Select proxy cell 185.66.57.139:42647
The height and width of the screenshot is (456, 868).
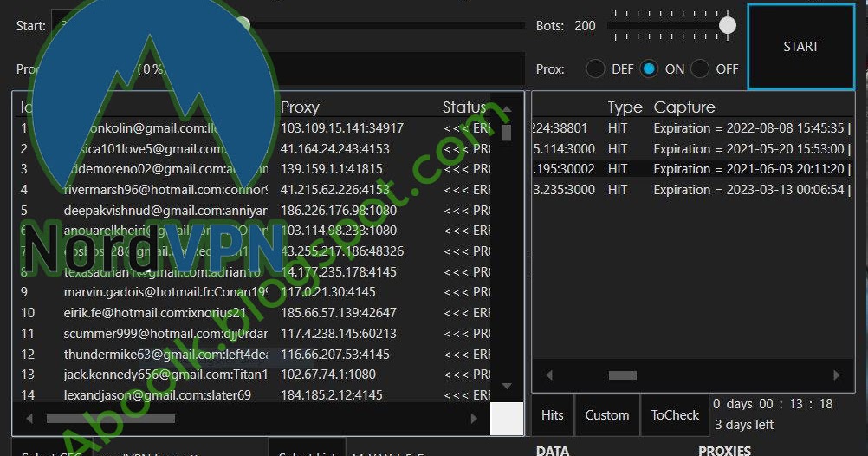pos(339,312)
